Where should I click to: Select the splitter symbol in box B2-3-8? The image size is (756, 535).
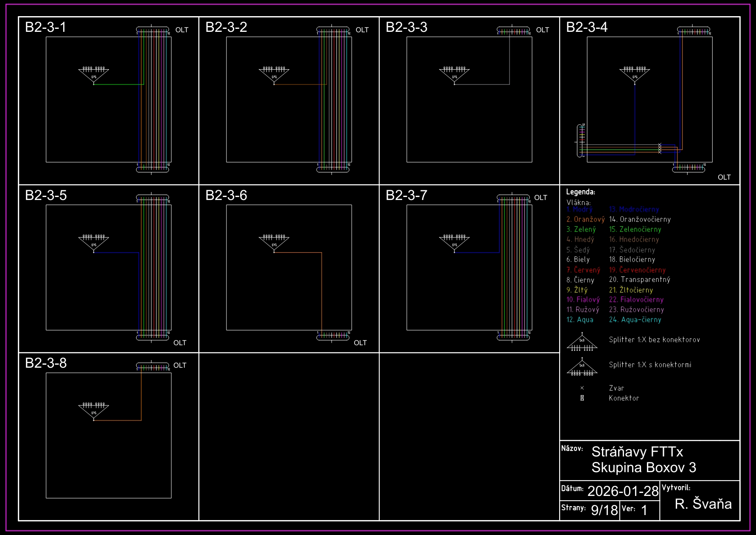[94, 410]
